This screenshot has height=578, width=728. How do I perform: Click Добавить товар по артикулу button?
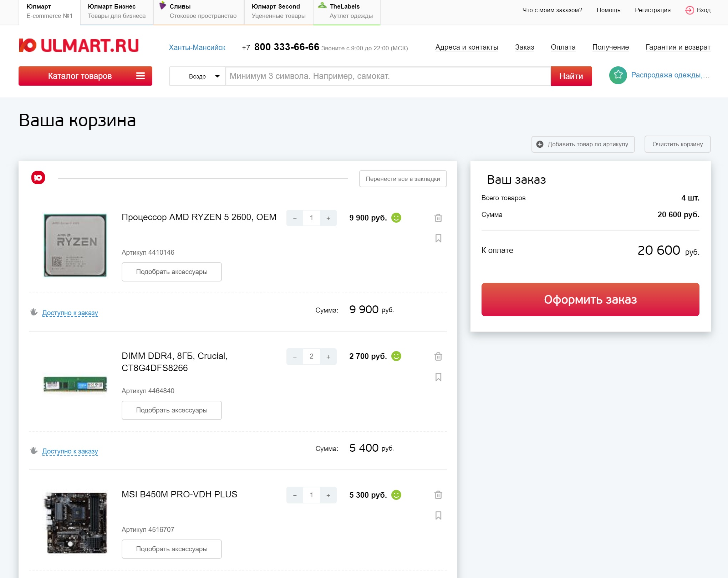(x=583, y=144)
